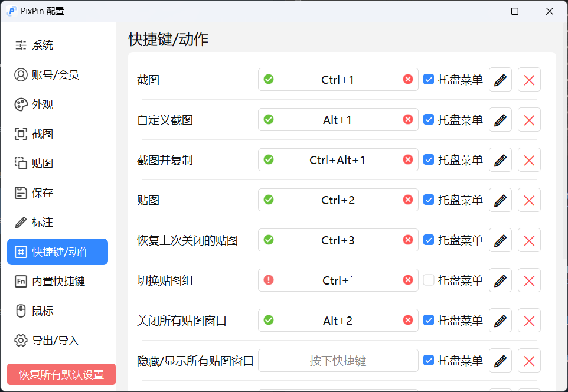Click the PixPin logo in the title bar
The height and width of the screenshot is (392, 568).
click(10, 11)
